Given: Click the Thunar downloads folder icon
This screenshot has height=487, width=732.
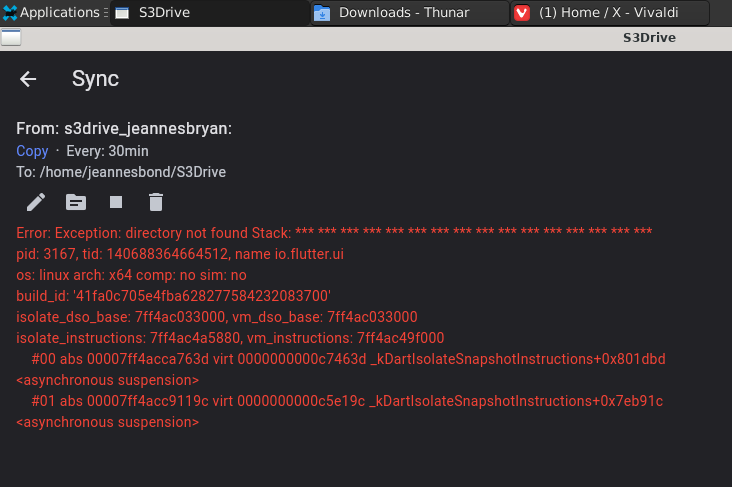Looking at the screenshot, I should 322,13.
